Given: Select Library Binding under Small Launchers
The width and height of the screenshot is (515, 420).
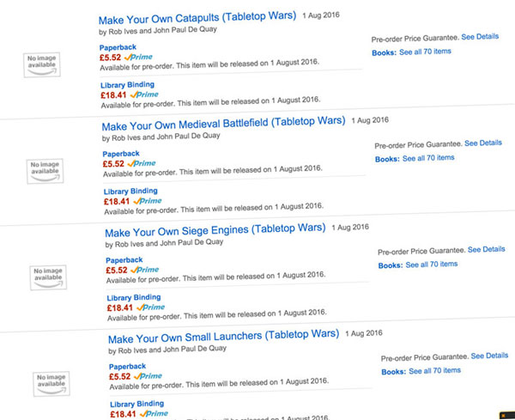Looking at the screenshot, I should click(x=137, y=404).
